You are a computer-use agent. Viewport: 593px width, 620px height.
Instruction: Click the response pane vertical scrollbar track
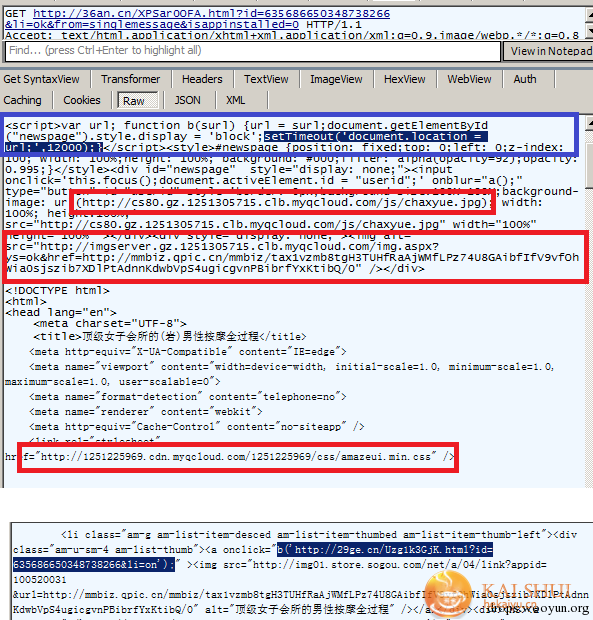(x=589, y=308)
